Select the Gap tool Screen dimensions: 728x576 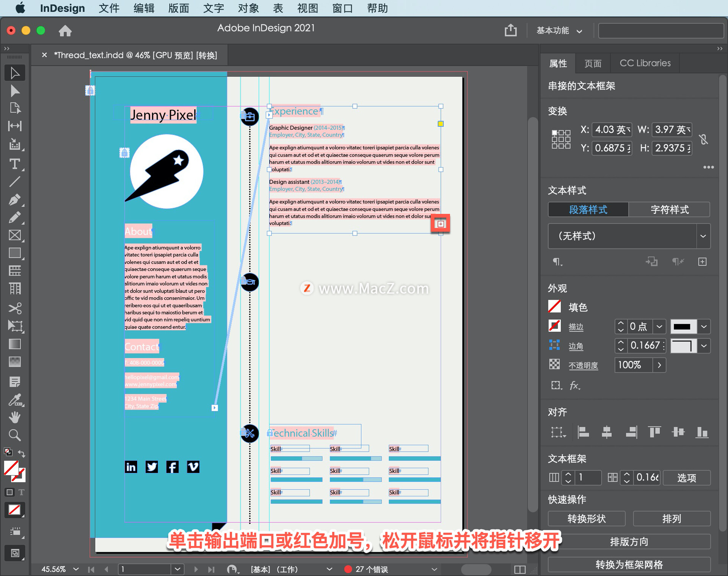point(15,126)
